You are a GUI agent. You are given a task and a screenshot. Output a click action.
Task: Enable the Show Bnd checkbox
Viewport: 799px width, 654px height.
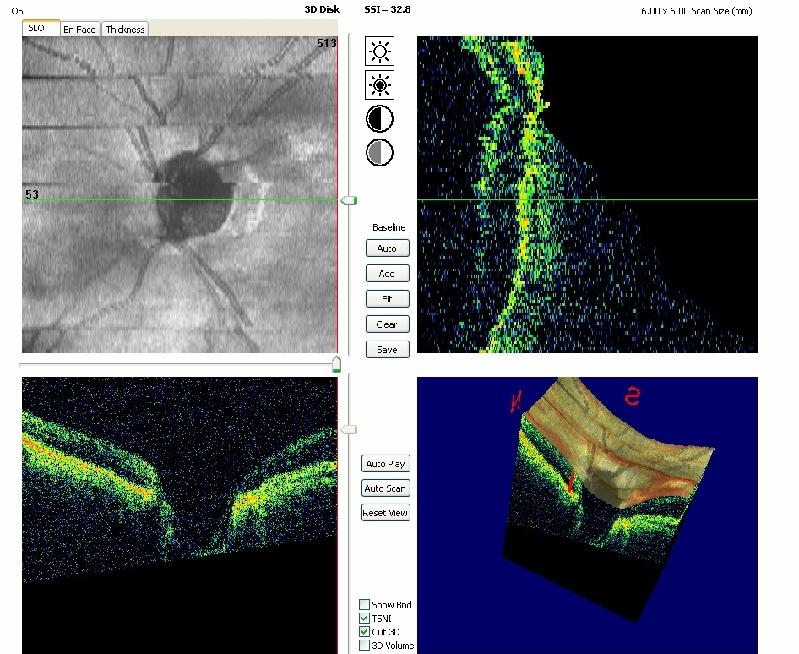click(x=365, y=604)
